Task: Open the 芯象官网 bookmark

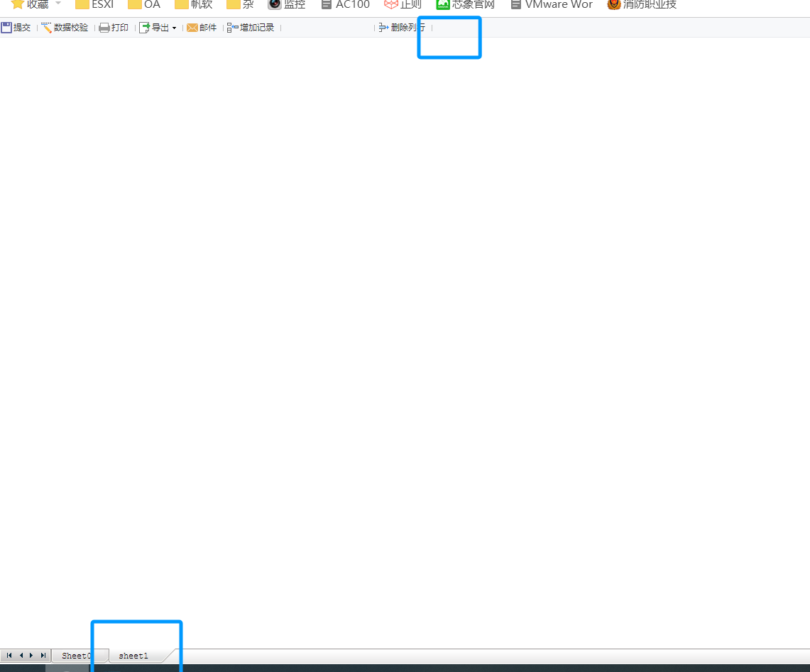Action: coord(466,5)
